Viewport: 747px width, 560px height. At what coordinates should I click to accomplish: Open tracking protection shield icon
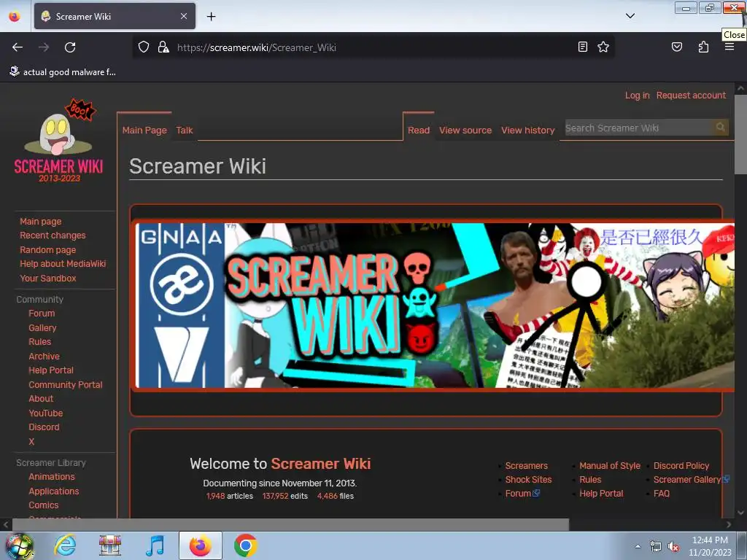(144, 47)
